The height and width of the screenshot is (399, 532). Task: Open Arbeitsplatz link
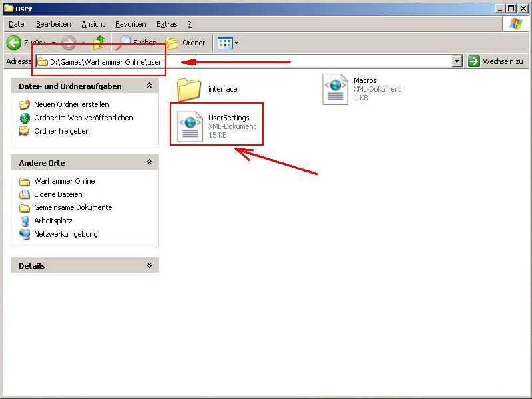coord(53,221)
